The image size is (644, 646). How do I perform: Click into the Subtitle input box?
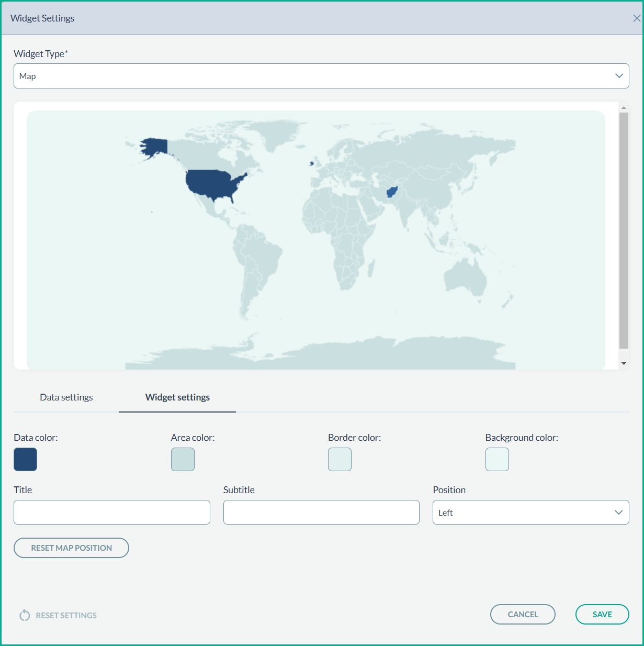tap(321, 512)
